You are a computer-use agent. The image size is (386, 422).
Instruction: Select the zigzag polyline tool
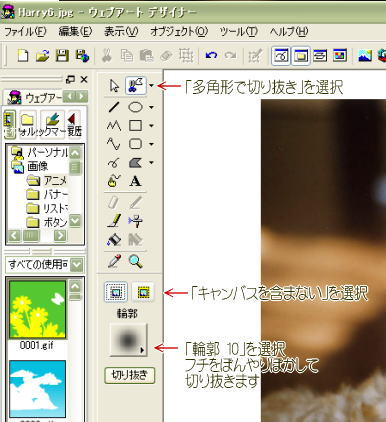click(114, 126)
